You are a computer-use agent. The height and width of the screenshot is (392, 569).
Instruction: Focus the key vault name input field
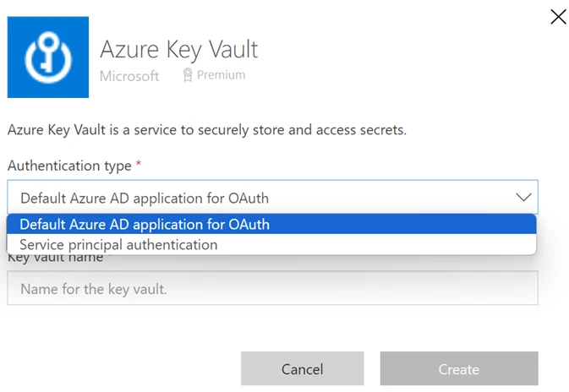(x=272, y=288)
